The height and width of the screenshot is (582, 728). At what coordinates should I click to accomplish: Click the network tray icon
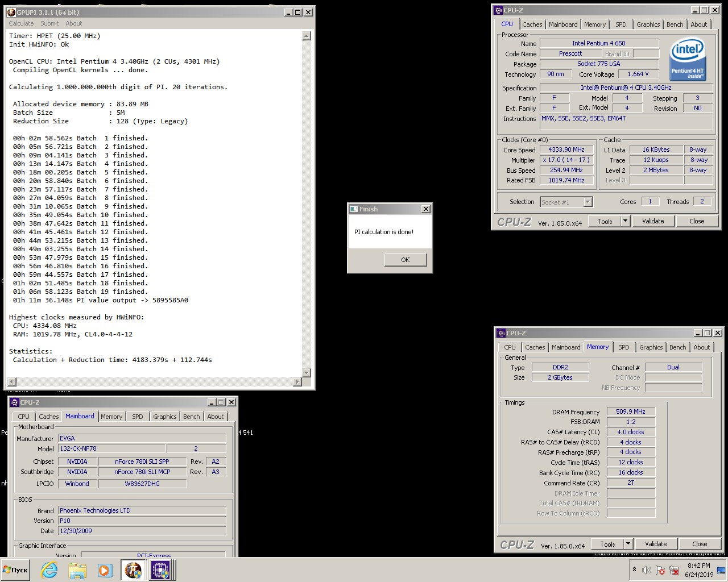point(674,570)
